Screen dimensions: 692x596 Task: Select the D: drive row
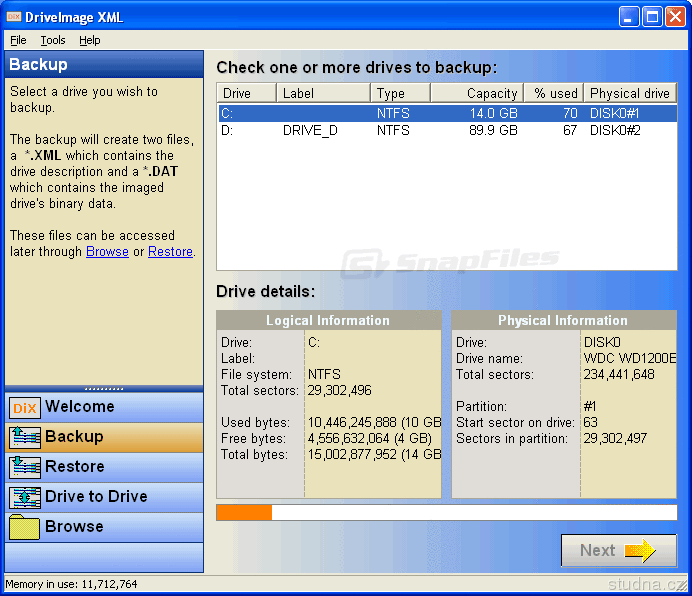[448, 130]
